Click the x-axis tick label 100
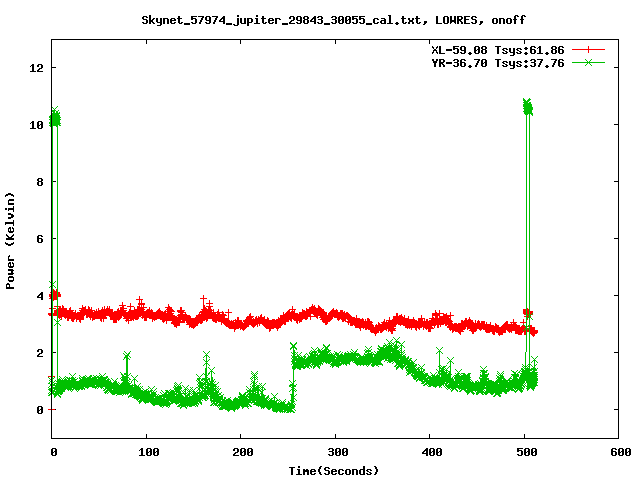Image resolution: width=640 pixels, height=480 pixels. 149,452
